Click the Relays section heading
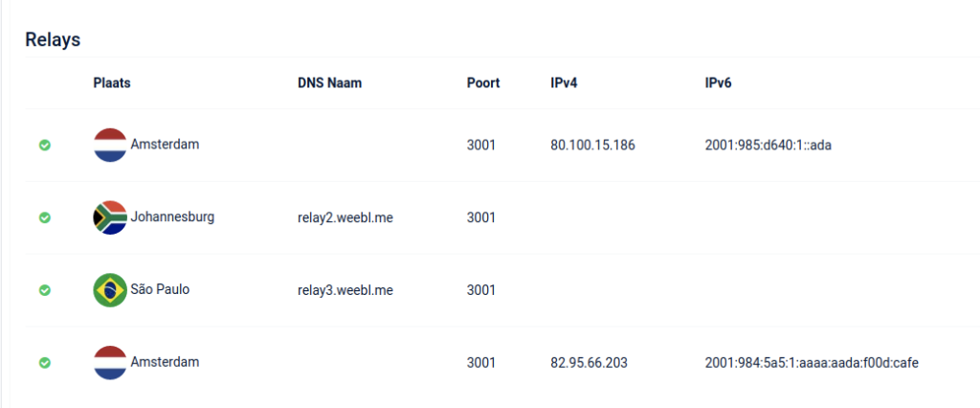The height and width of the screenshot is (408, 980). [x=54, y=40]
